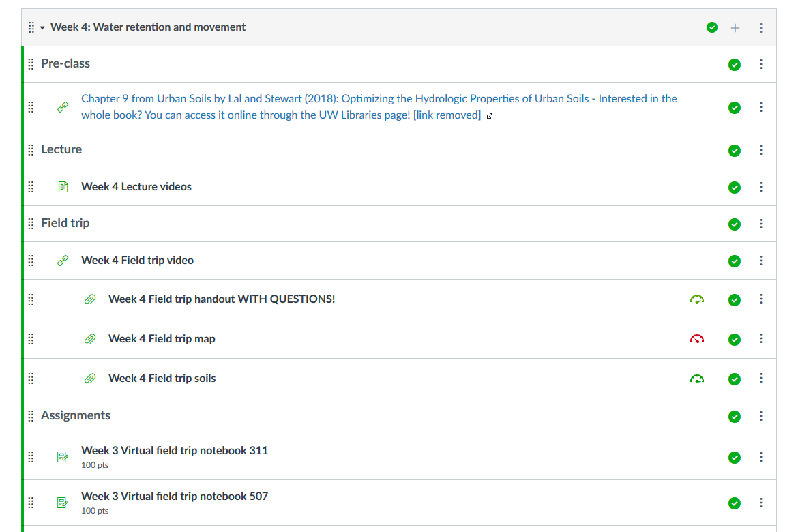Click the link icon beside Chapter 9 reading
The image size is (798, 532).
coord(63,107)
